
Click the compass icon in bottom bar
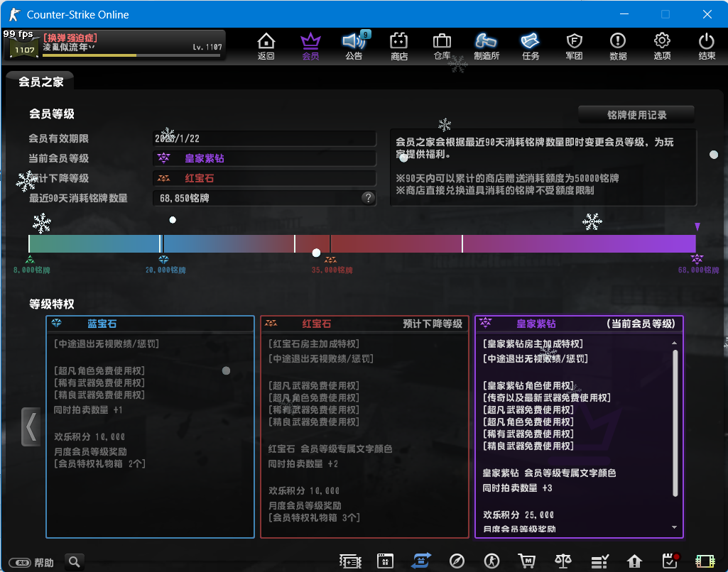click(x=457, y=561)
